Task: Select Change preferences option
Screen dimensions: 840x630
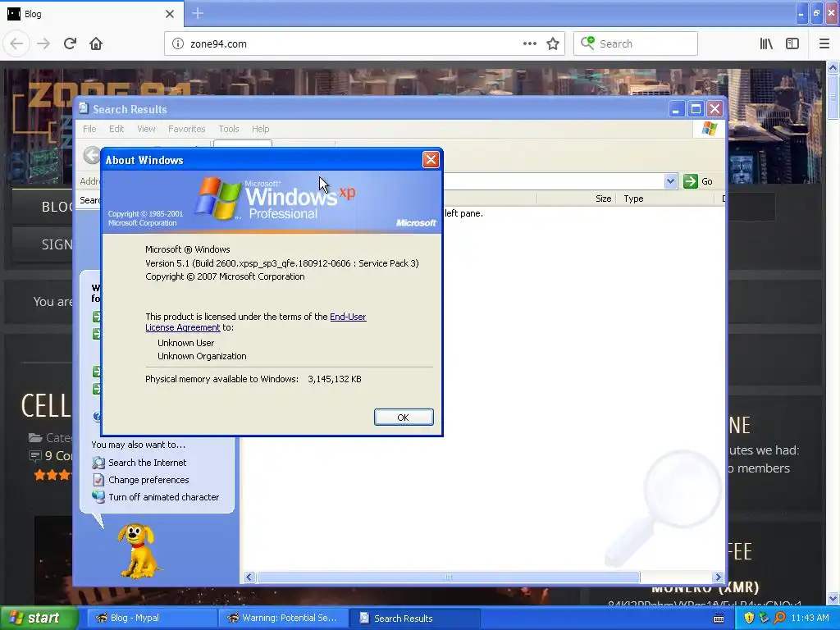Action: (148, 480)
